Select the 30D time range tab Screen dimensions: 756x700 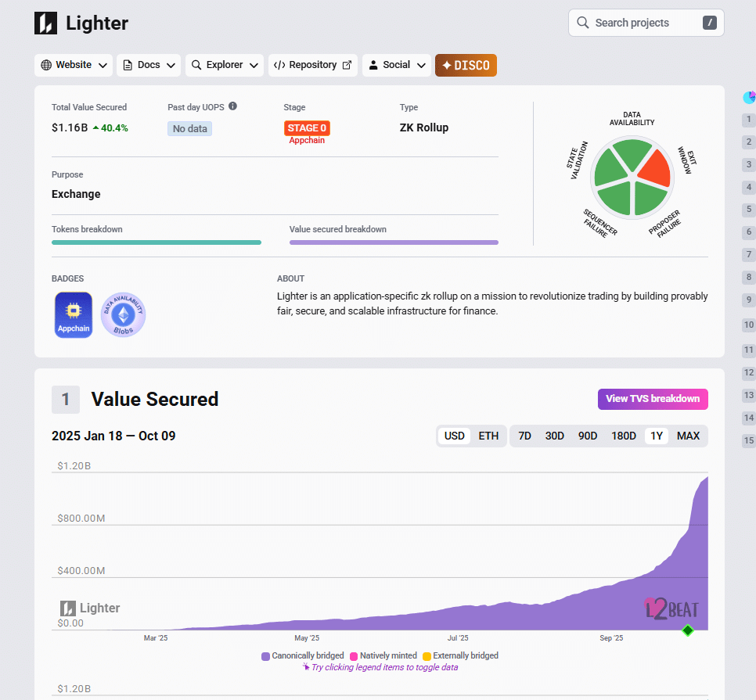[554, 436]
